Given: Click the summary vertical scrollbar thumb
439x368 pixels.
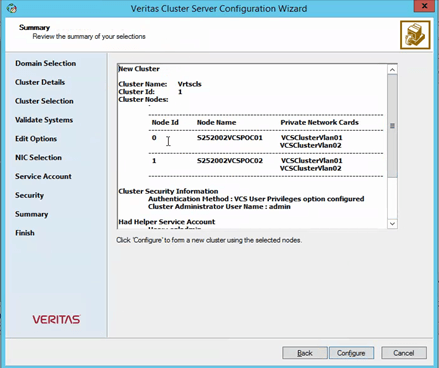Looking at the screenshot, I should (x=392, y=126).
